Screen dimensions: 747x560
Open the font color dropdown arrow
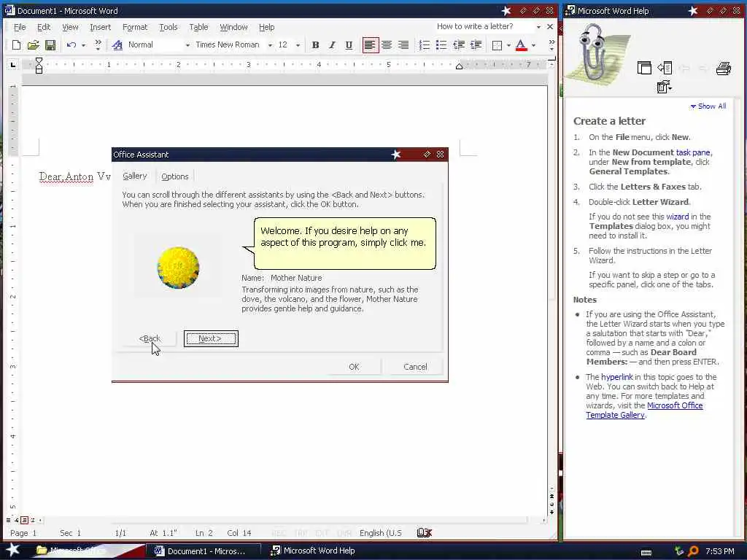point(533,45)
